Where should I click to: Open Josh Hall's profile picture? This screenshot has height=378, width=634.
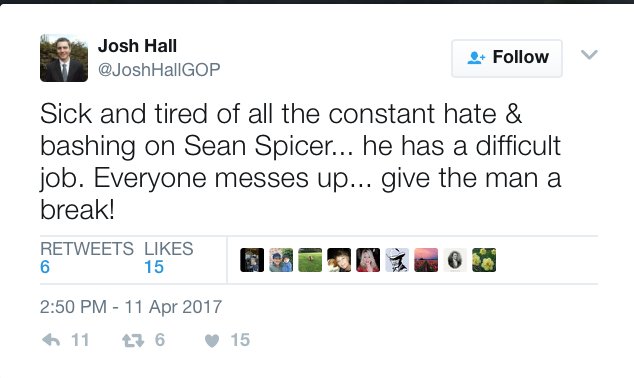[64, 58]
